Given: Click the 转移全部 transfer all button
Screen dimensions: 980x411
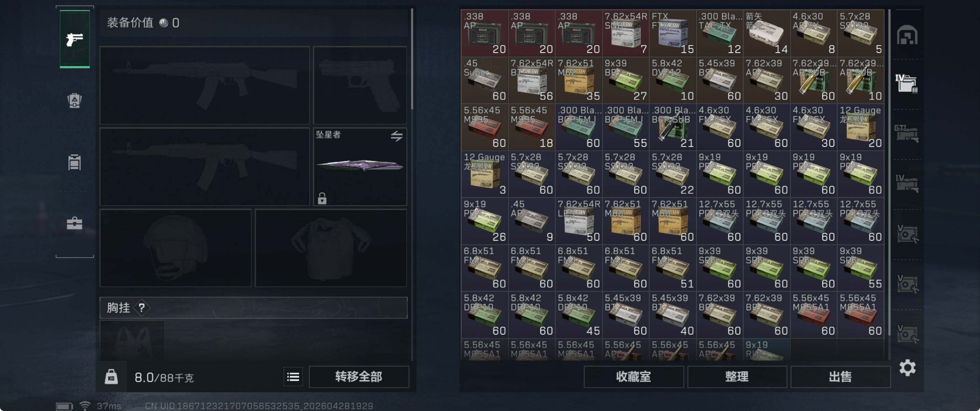Looking at the screenshot, I should coord(359,377).
